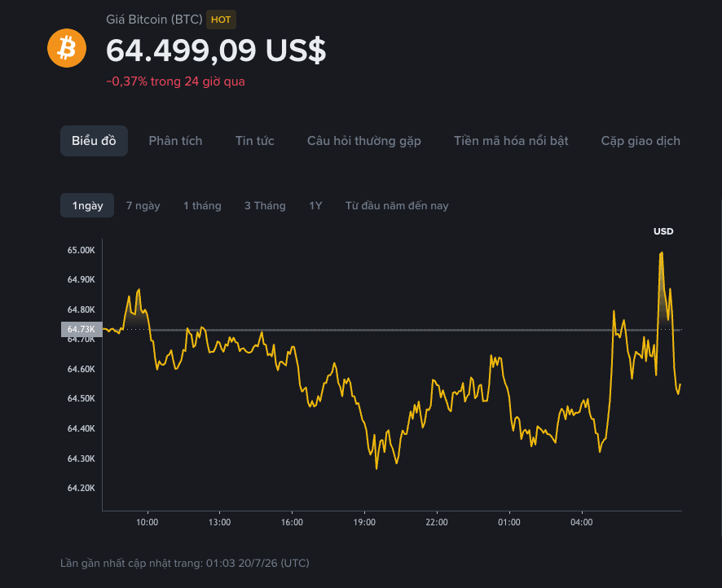Viewport: 722px width, 588px height.
Task: Choose Từ đầu năm đến nay range
Action: (397, 206)
